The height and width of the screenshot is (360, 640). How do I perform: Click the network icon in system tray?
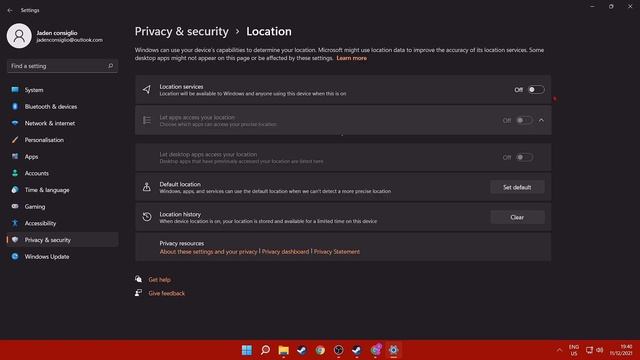coord(589,350)
